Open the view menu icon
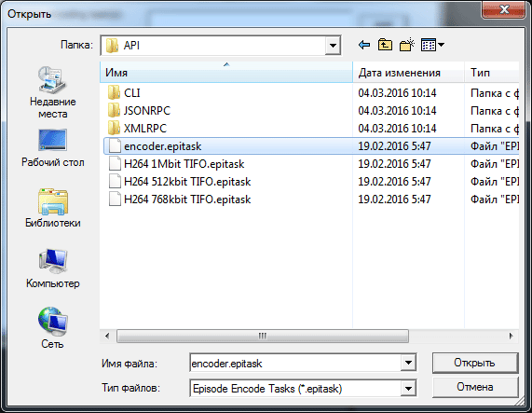This screenshot has height=413, width=532. pyautogui.click(x=432, y=45)
